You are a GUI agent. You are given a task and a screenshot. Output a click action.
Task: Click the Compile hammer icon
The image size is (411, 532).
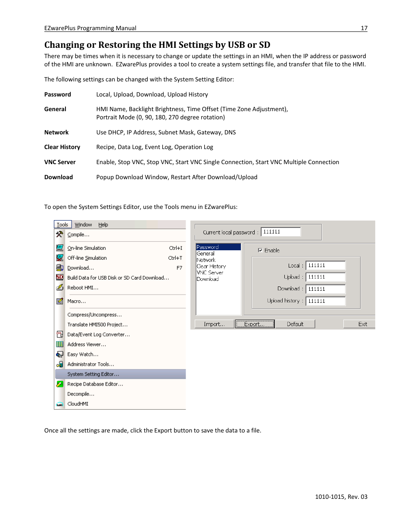[x=59, y=234]
